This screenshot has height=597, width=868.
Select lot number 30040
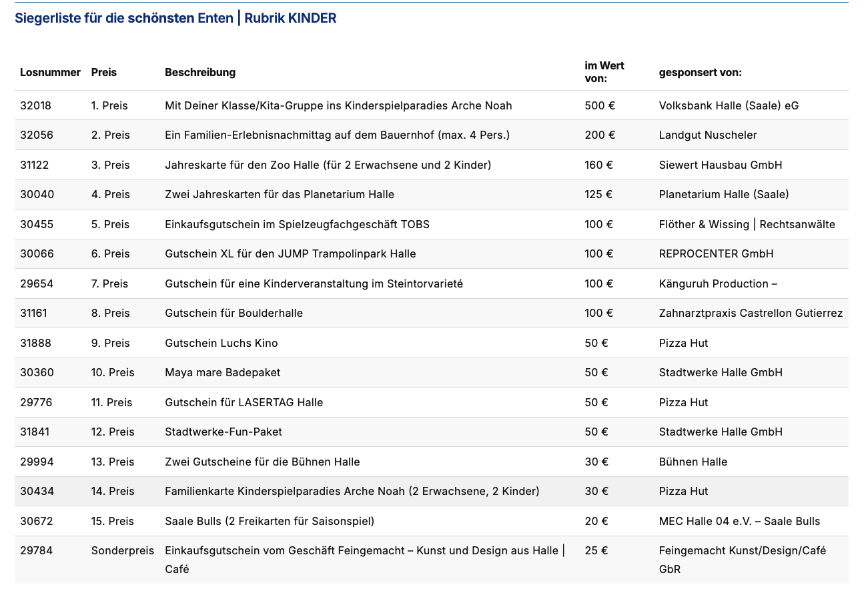[x=37, y=194]
